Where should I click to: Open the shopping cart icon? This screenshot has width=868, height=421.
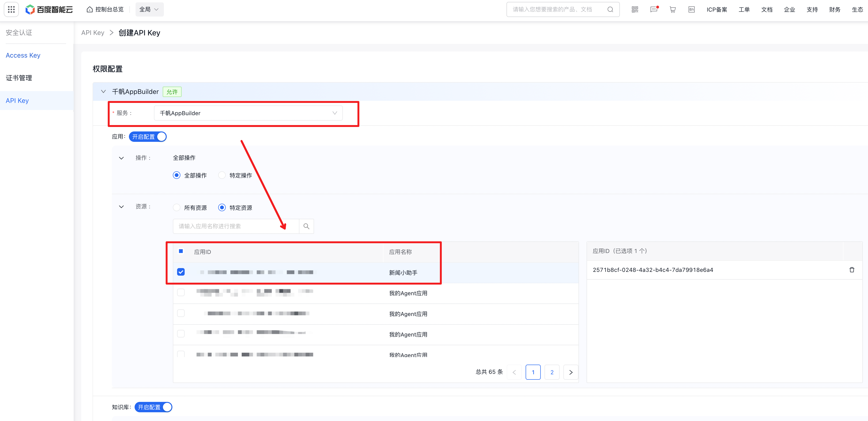672,9
